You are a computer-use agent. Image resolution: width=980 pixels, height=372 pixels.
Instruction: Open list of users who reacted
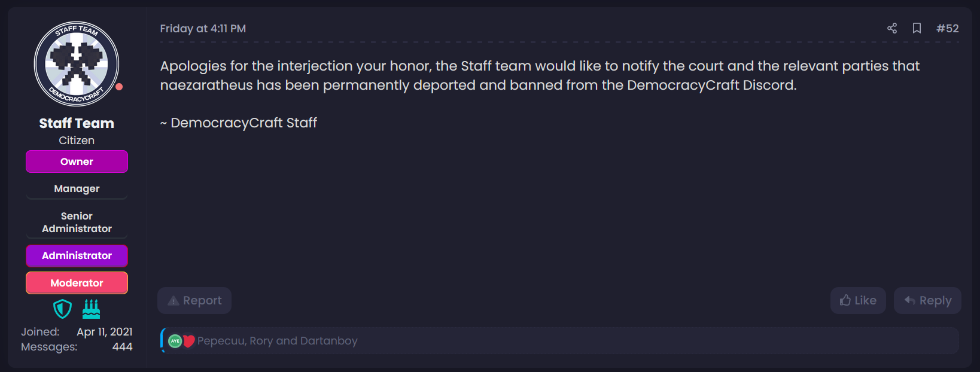277,341
